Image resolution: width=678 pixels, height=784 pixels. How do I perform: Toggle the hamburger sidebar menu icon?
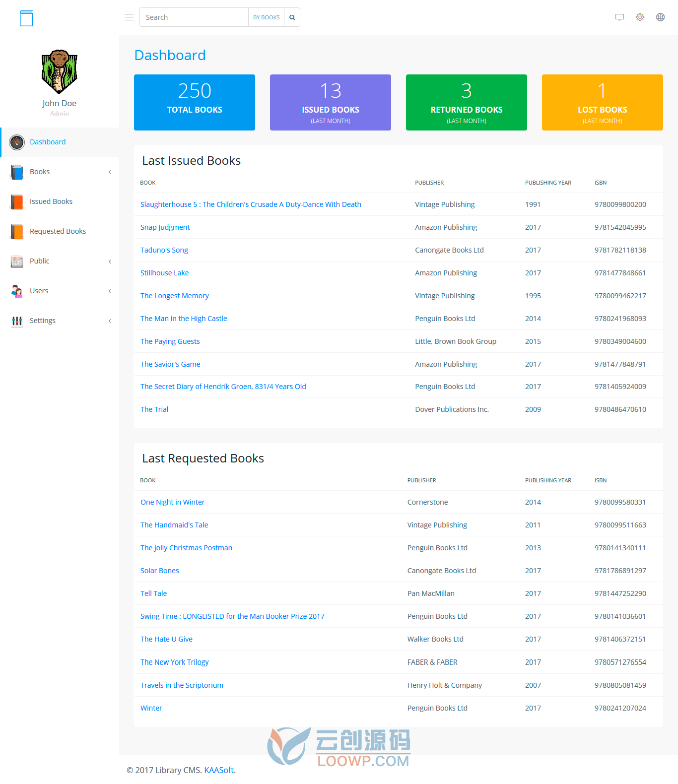pyautogui.click(x=129, y=17)
